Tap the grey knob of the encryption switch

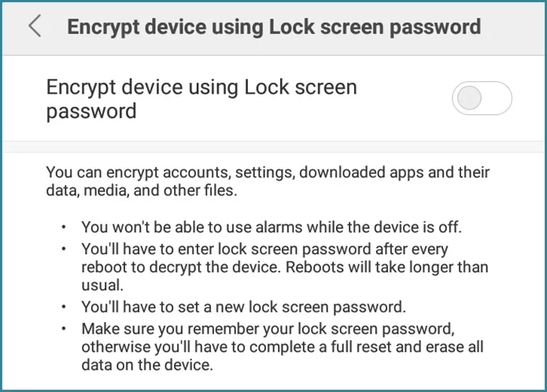470,98
